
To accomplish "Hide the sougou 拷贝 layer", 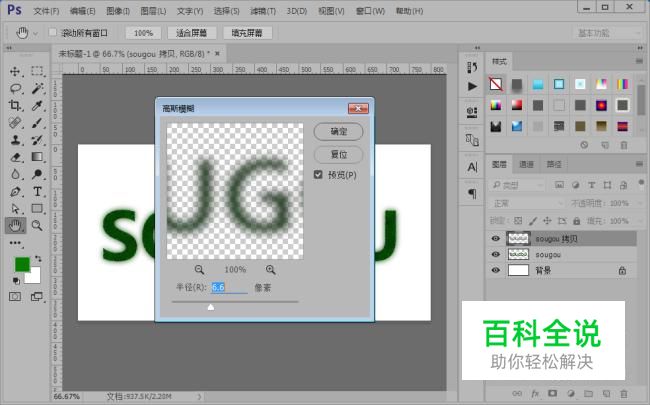I will pyautogui.click(x=495, y=239).
